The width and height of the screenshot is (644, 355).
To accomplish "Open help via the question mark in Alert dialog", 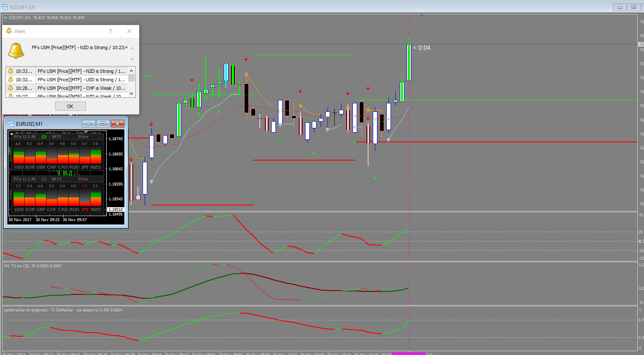I will 110,31.
